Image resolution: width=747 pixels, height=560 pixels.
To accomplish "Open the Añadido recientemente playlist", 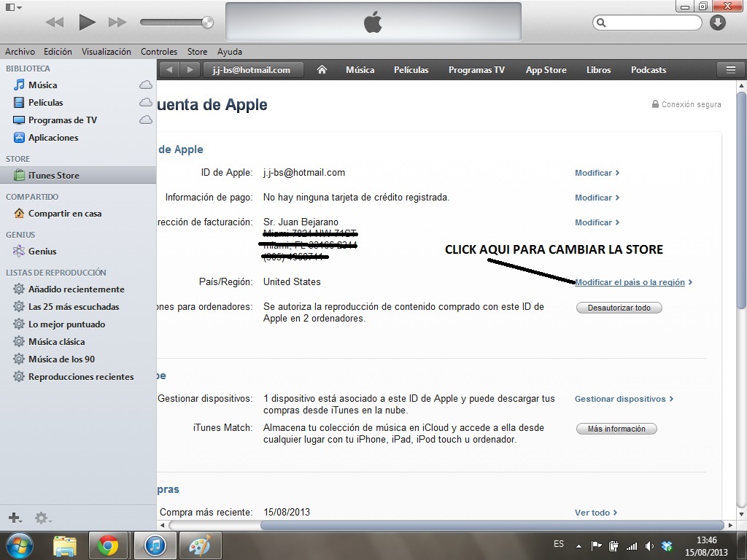I will tap(76, 289).
